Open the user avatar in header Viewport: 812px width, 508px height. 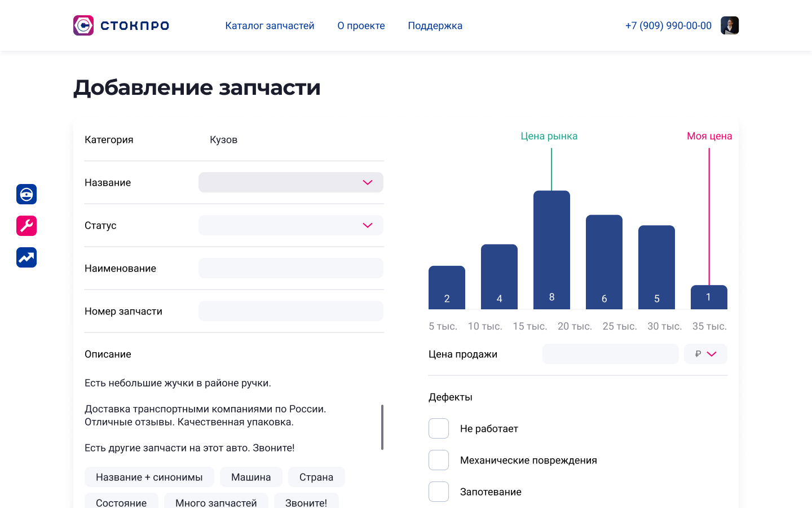pyautogui.click(x=730, y=25)
